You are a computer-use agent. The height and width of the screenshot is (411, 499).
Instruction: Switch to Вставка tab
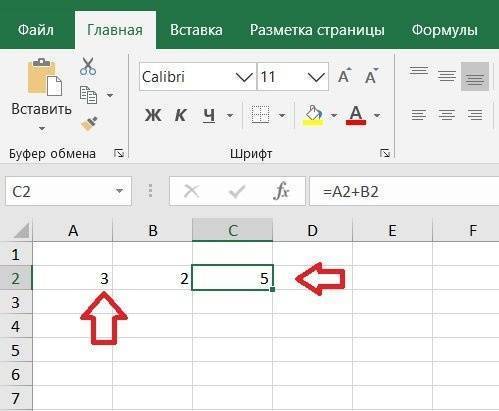point(196,30)
